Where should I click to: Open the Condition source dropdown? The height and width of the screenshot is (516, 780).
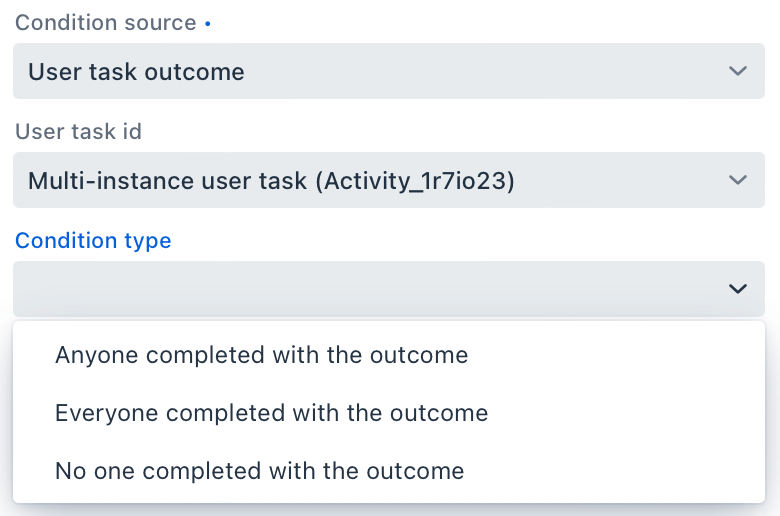click(389, 71)
